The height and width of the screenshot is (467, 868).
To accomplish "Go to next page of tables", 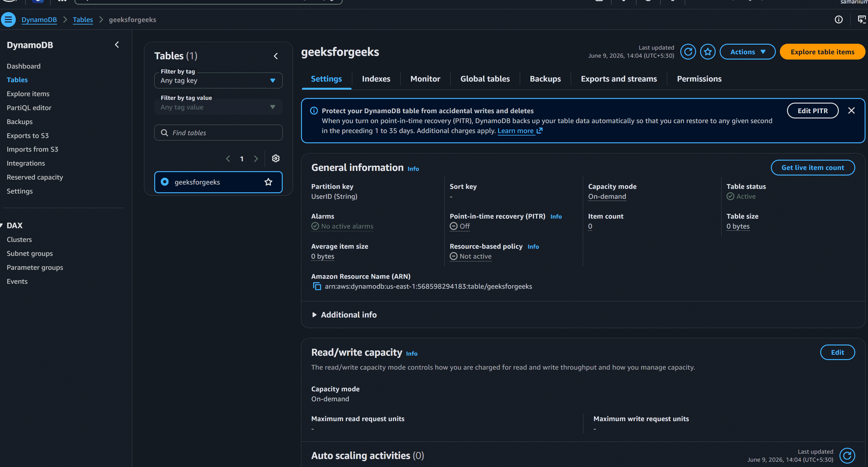I will pyautogui.click(x=256, y=158).
